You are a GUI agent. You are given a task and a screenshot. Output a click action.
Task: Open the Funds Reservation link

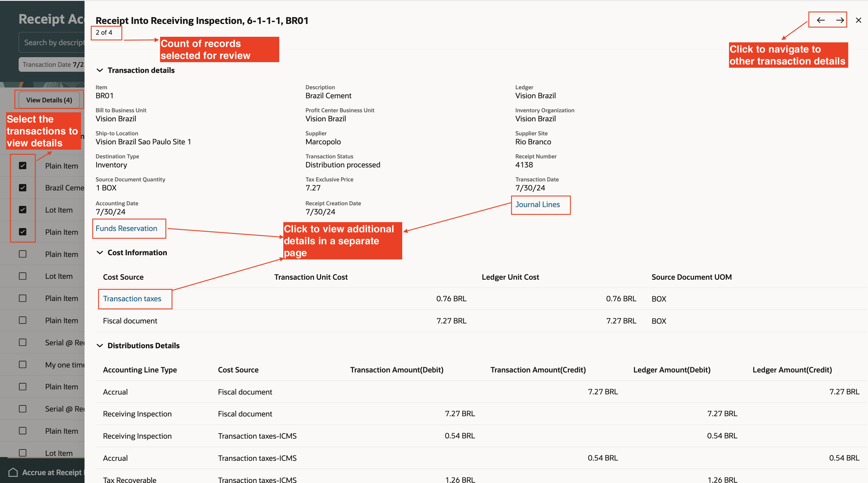pyautogui.click(x=126, y=228)
